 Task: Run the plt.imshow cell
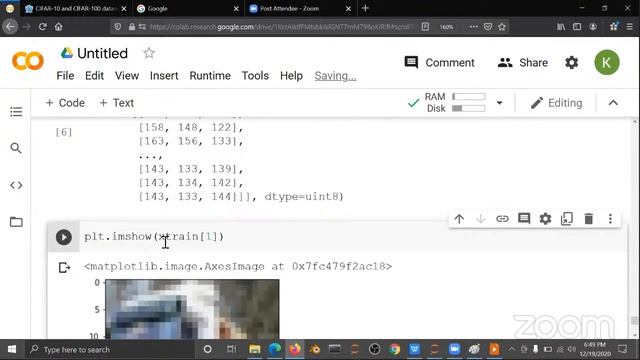(64, 237)
